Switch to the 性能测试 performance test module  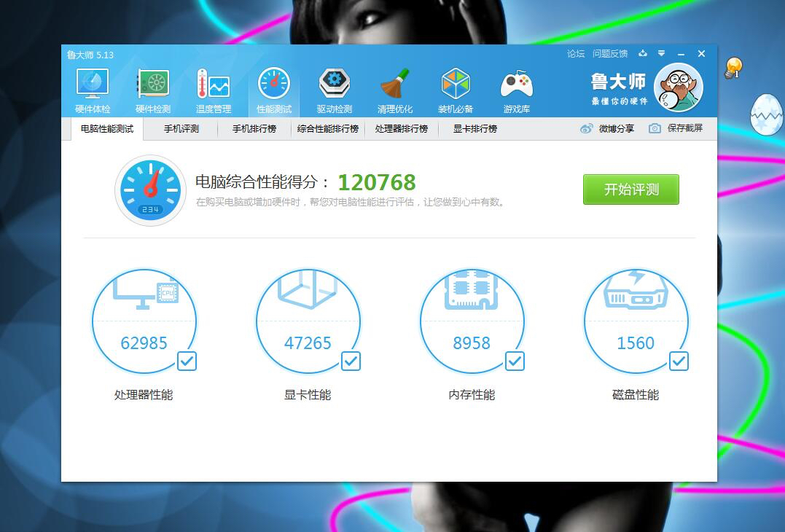point(274,87)
